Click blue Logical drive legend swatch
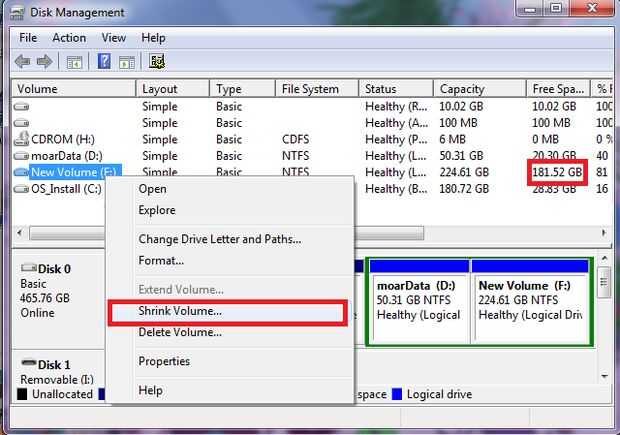The height and width of the screenshot is (435, 620). (x=397, y=394)
